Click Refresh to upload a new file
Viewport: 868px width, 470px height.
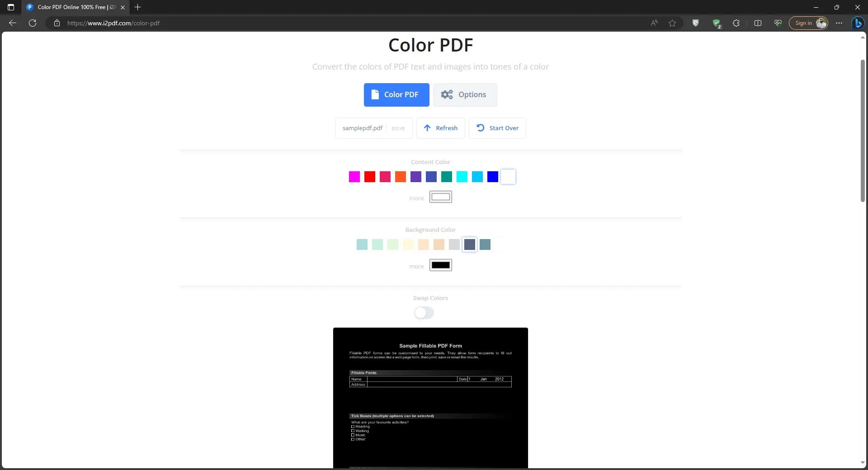coord(441,128)
